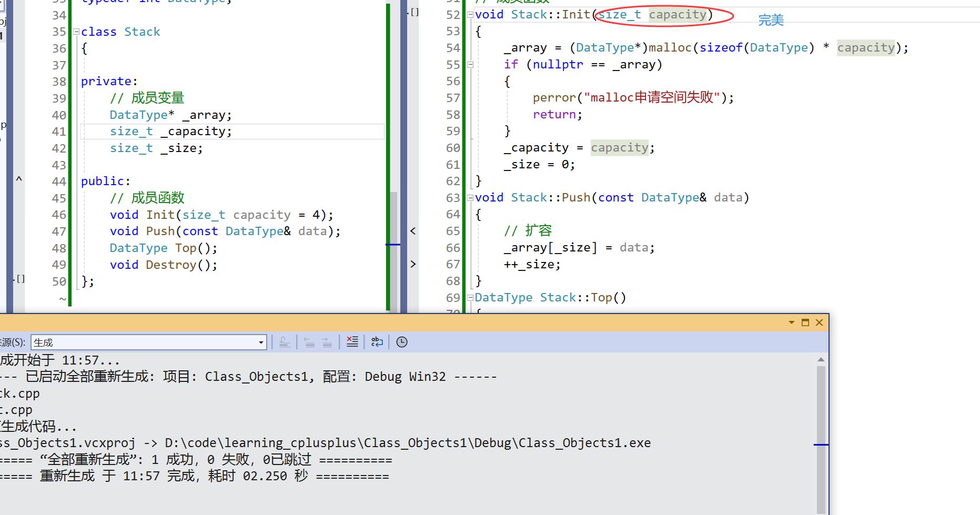Click the Class_Objects1.exe output path line
This screenshot has height=515, width=980.
click(326, 443)
